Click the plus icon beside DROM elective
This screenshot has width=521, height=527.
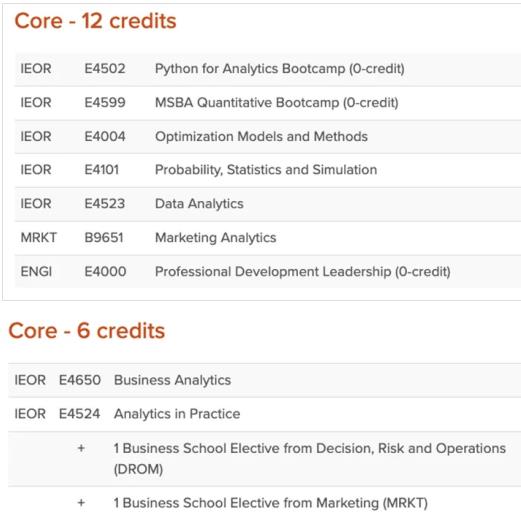pyautogui.click(x=81, y=448)
